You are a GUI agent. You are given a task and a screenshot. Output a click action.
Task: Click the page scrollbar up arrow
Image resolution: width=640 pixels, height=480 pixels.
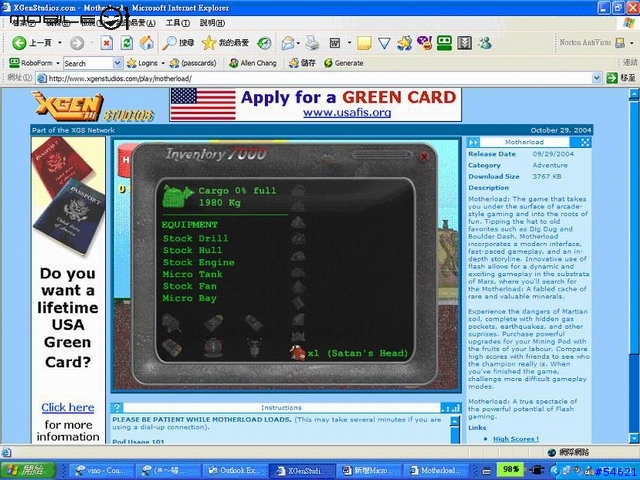coord(633,94)
